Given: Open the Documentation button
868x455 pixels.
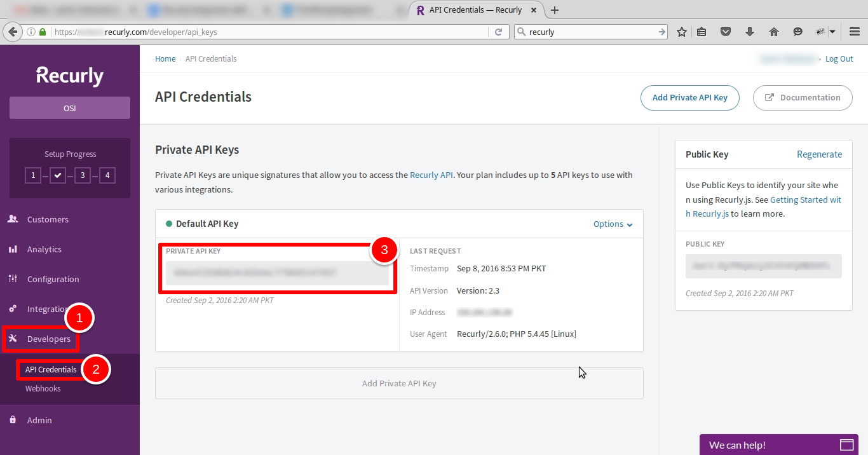Looking at the screenshot, I should pyautogui.click(x=803, y=98).
